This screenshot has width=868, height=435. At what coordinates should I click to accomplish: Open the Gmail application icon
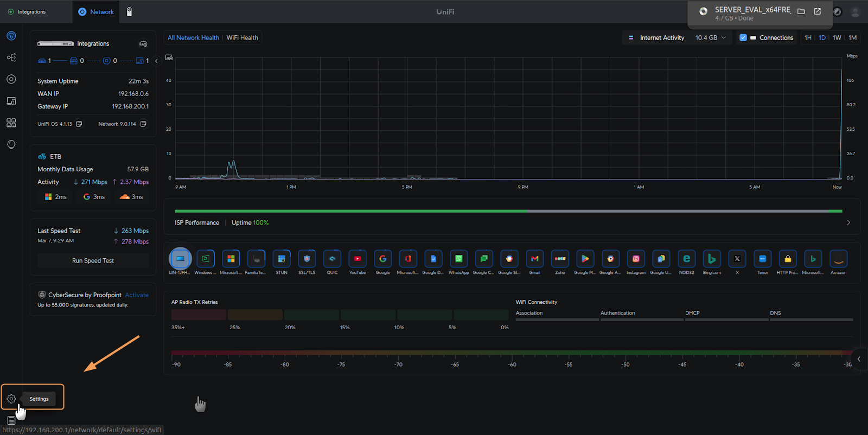[534, 259]
